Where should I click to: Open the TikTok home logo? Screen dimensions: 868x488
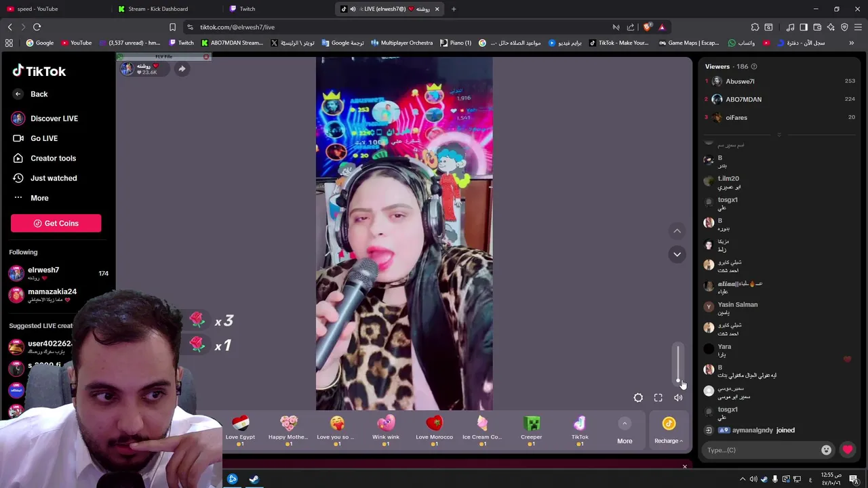tap(39, 70)
